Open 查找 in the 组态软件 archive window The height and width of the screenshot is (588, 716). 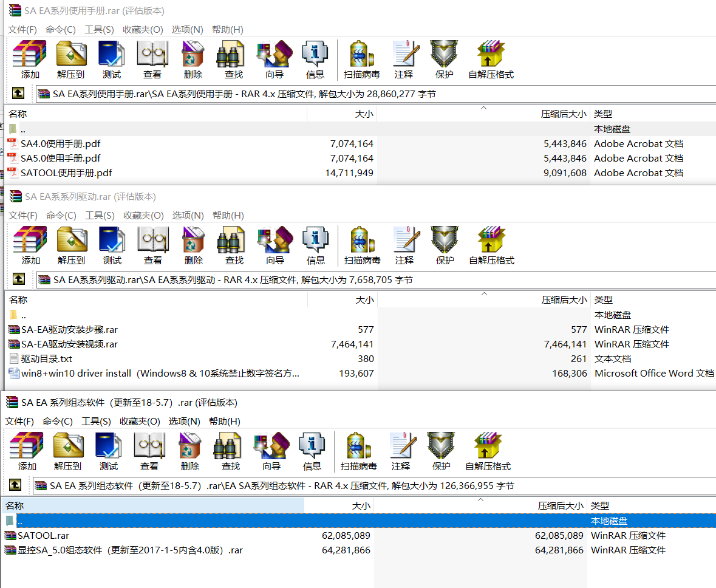[x=230, y=451]
